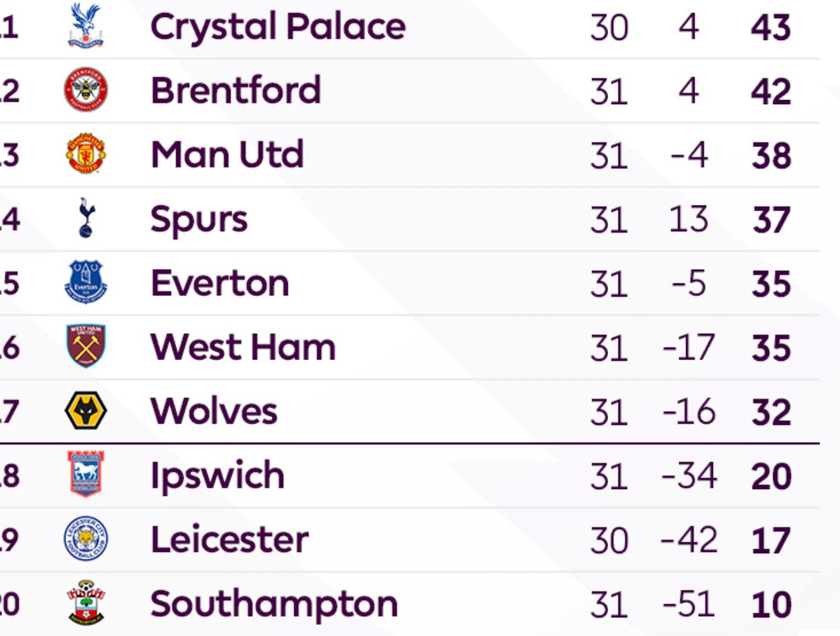This screenshot has height=636, width=840.
Task: Click the Ipswich club badge
Action: point(86,475)
